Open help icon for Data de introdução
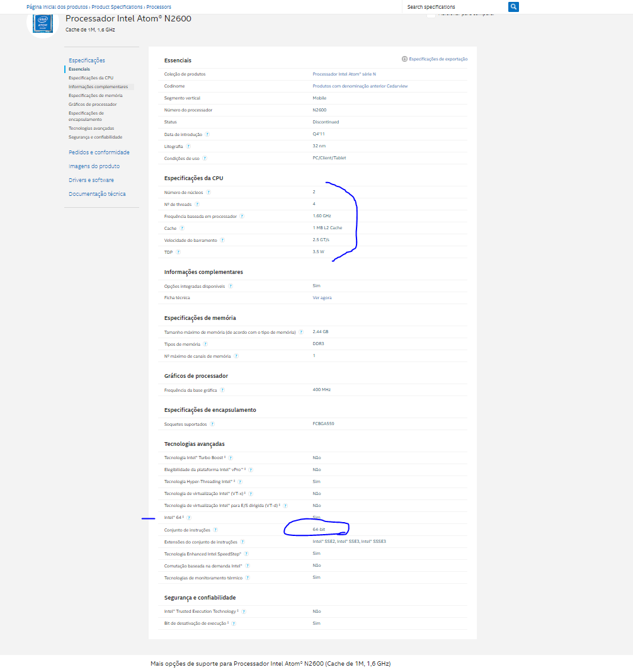Screen dimensions: 633x672 pyautogui.click(x=207, y=134)
